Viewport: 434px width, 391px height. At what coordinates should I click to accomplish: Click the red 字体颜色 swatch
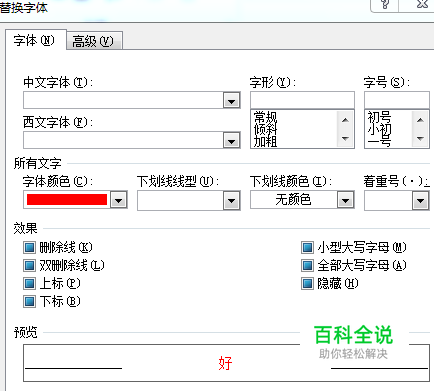[x=67, y=200]
